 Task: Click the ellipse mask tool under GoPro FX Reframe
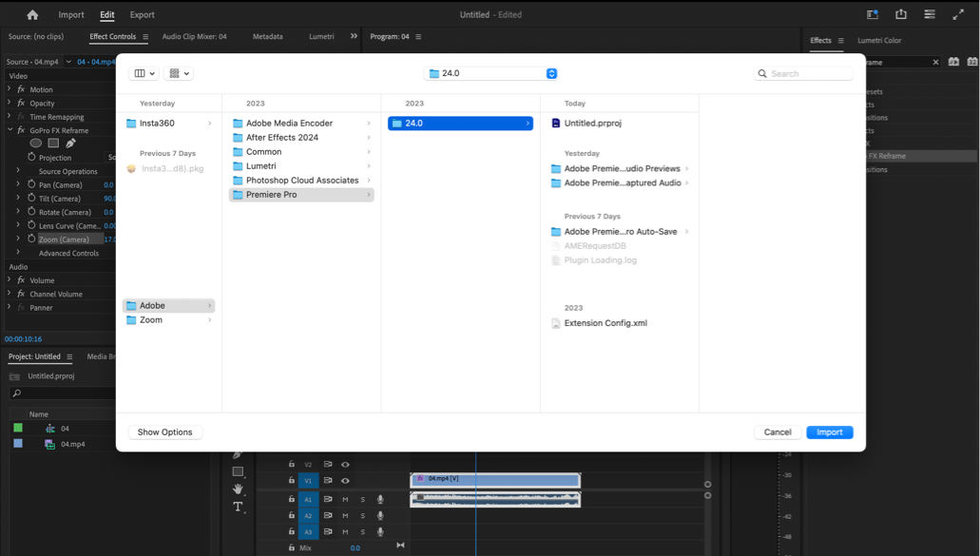click(x=36, y=144)
